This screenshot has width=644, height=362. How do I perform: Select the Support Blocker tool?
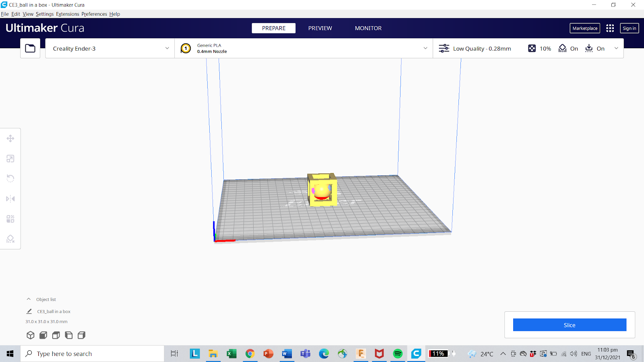pyautogui.click(x=10, y=239)
